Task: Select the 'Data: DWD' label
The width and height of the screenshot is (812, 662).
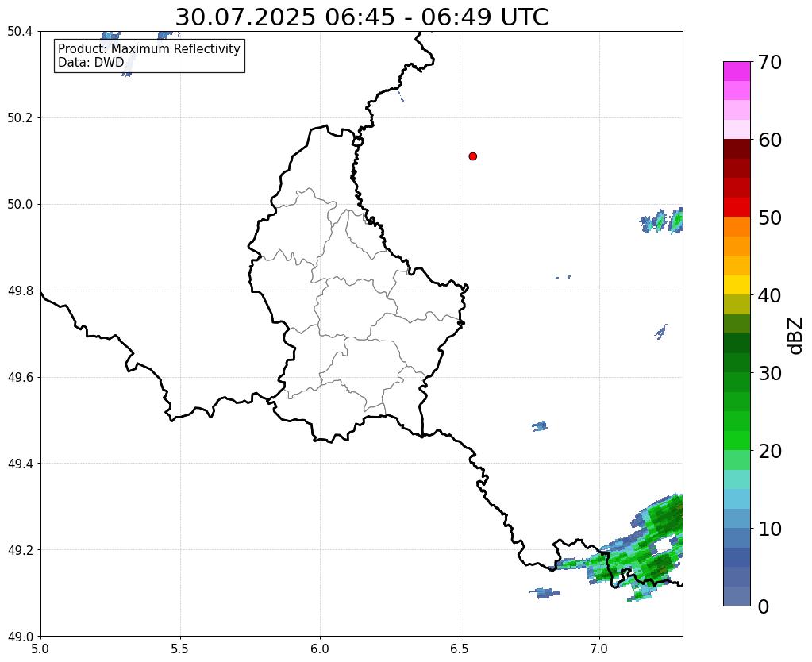Action: click(91, 62)
